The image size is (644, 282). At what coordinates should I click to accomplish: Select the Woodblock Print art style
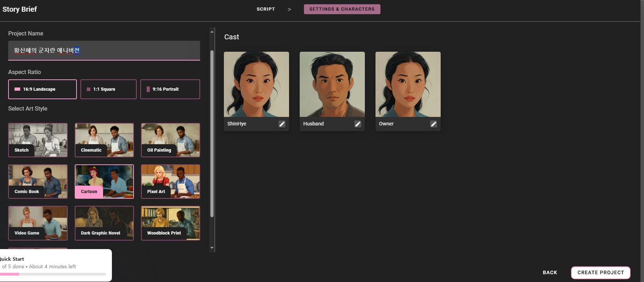click(170, 223)
